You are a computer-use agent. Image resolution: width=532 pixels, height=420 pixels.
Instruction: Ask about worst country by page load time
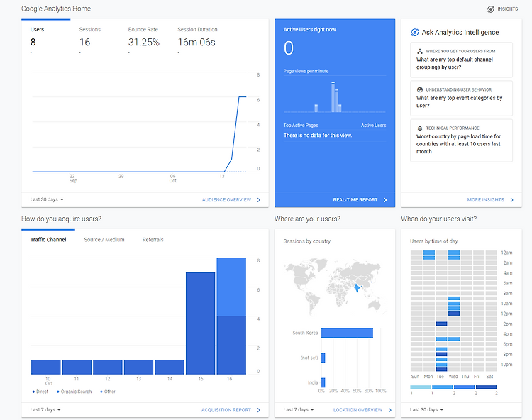pyautogui.click(x=462, y=140)
